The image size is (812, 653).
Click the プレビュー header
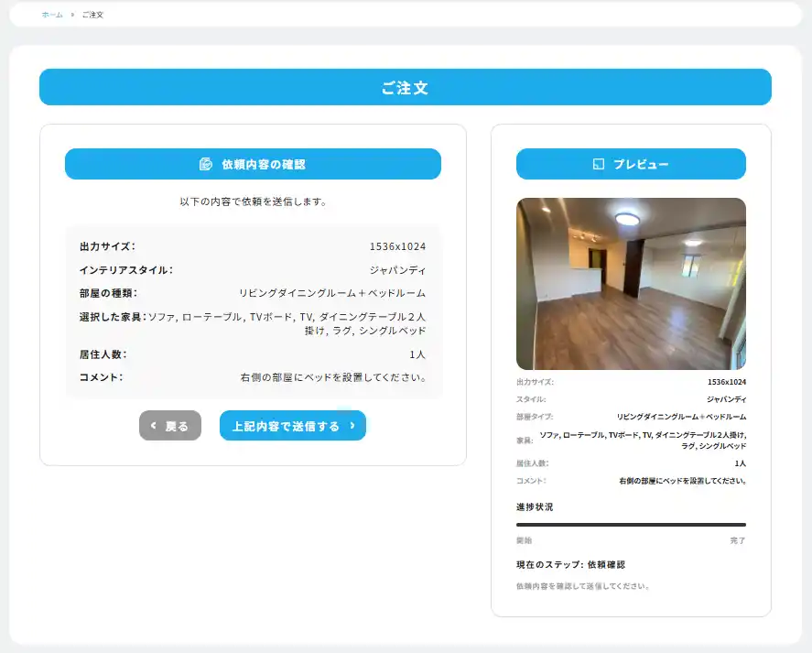[x=631, y=164]
